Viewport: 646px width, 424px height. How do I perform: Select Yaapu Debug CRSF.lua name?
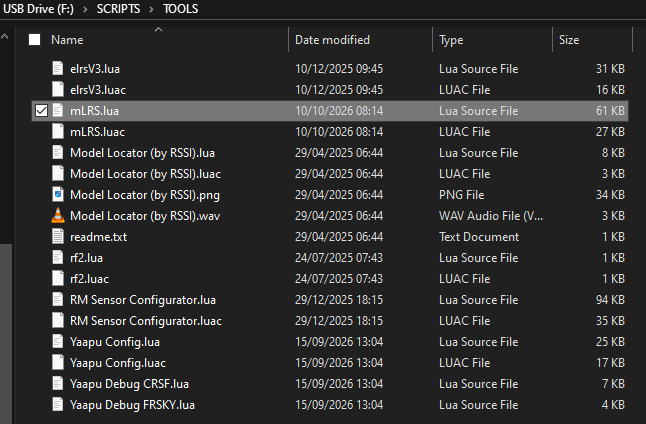tap(129, 384)
